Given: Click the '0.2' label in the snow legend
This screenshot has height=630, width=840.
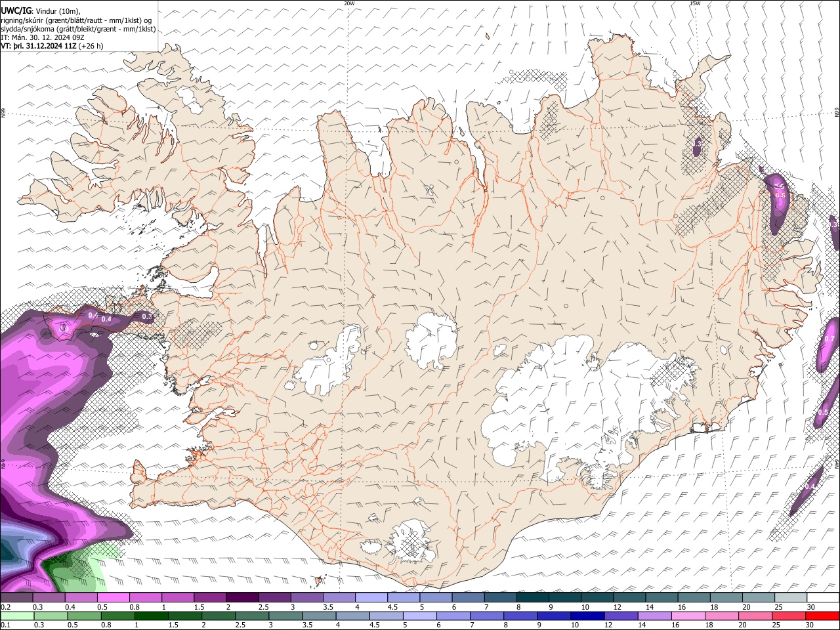Looking at the screenshot, I should click(x=5, y=607).
